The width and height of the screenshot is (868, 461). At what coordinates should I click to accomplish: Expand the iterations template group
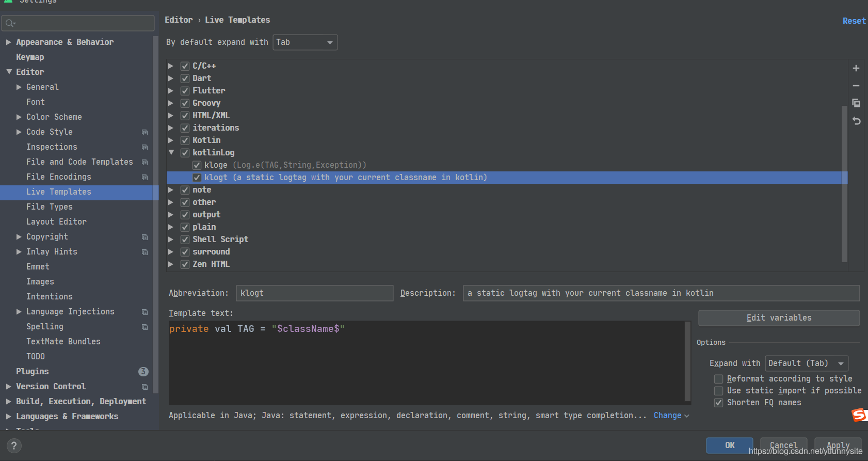click(171, 128)
